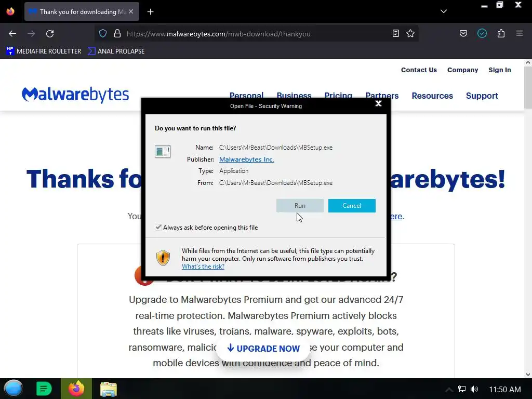Click the Firefox taskbar icon
532x399 pixels.
pos(76,389)
